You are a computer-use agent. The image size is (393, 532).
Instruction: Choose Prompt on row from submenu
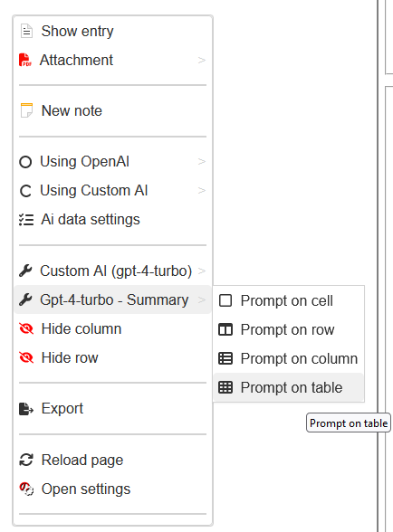coord(289,329)
